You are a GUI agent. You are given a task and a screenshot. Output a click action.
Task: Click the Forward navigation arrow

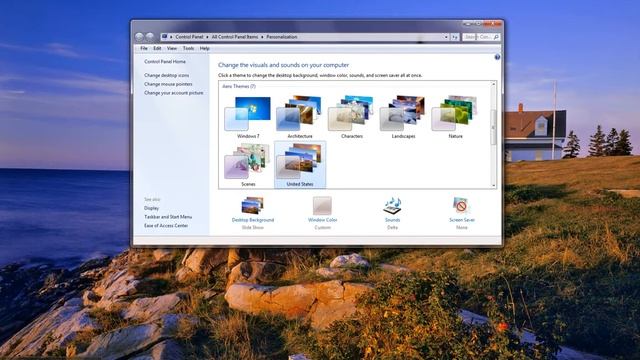pos(150,37)
